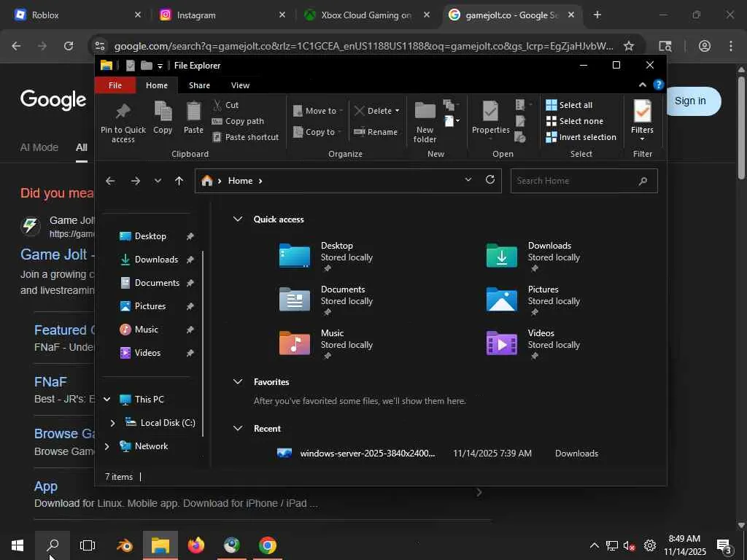Open Firefox from the taskbar
This screenshot has height=560, width=747.
196,545
